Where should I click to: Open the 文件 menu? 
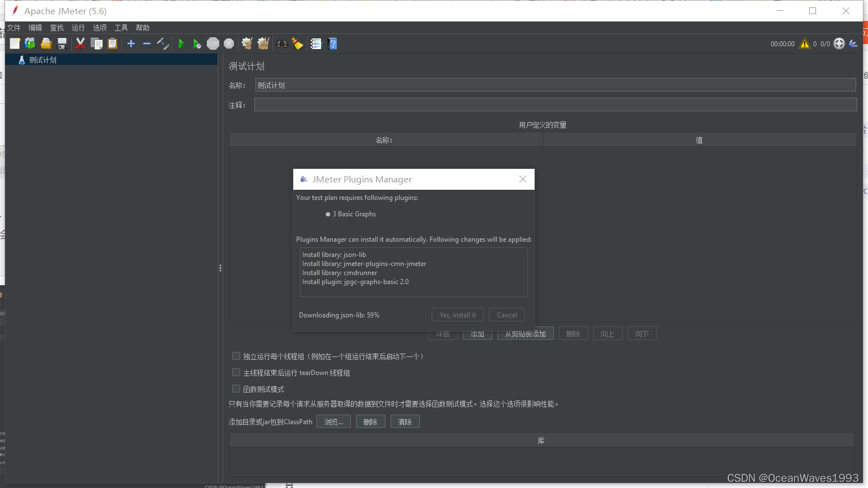(14, 28)
